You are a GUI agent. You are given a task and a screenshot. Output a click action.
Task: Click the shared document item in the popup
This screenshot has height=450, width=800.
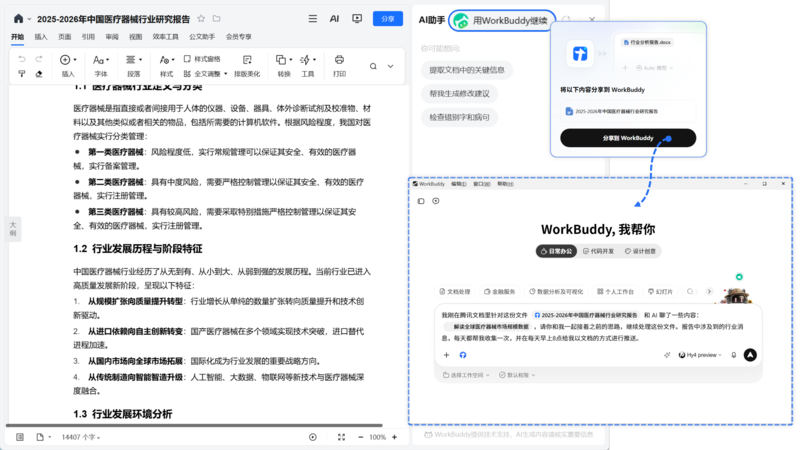click(628, 111)
